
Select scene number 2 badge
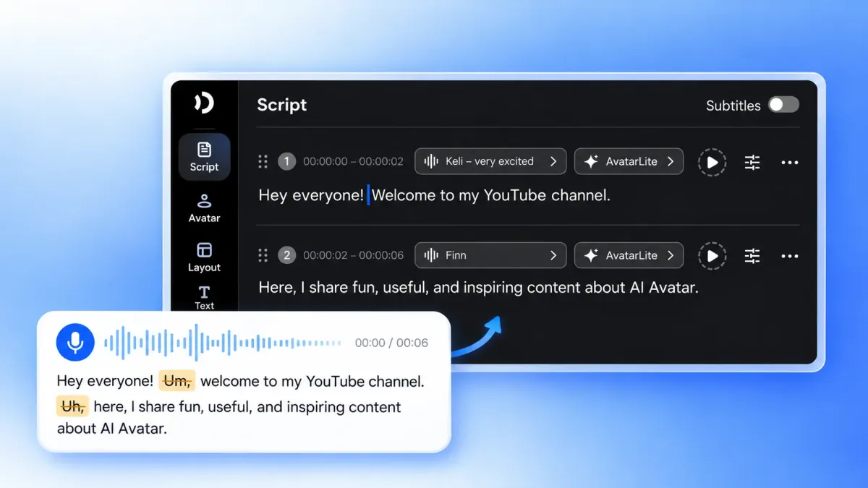click(286, 255)
